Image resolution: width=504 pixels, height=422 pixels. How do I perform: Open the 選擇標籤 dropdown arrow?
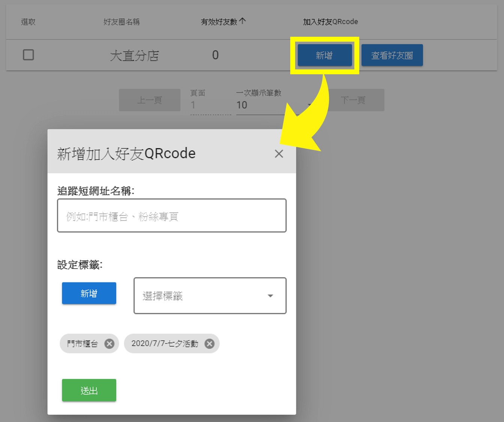tap(270, 296)
